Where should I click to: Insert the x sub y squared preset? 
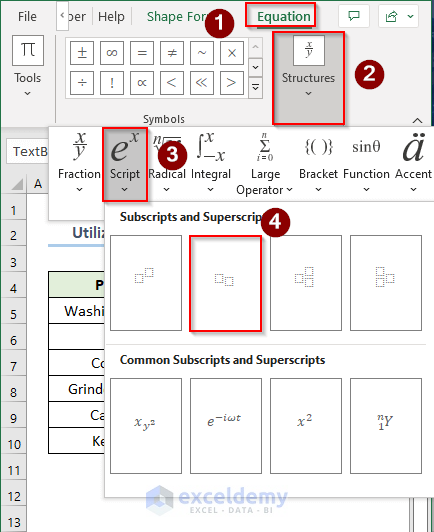click(x=146, y=426)
